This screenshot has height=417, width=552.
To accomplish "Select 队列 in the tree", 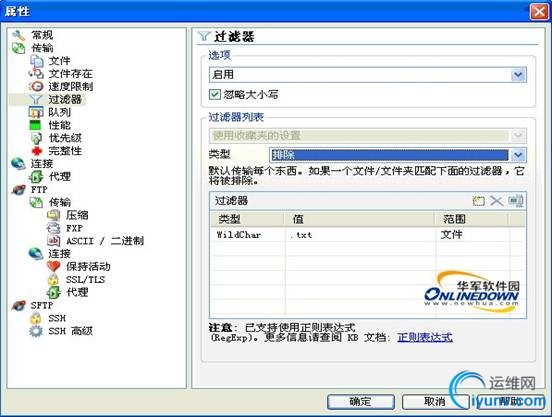I will click(x=59, y=112).
